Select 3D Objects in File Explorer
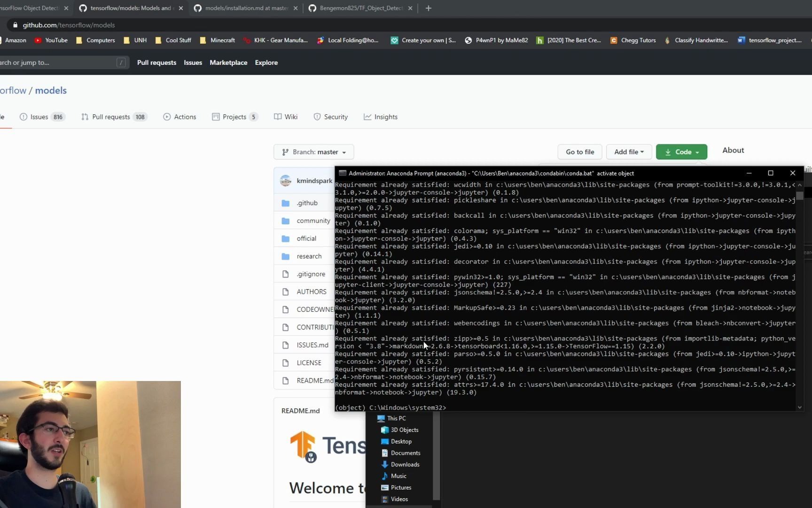The width and height of the screenshot is (812, 508). (400, 430)
